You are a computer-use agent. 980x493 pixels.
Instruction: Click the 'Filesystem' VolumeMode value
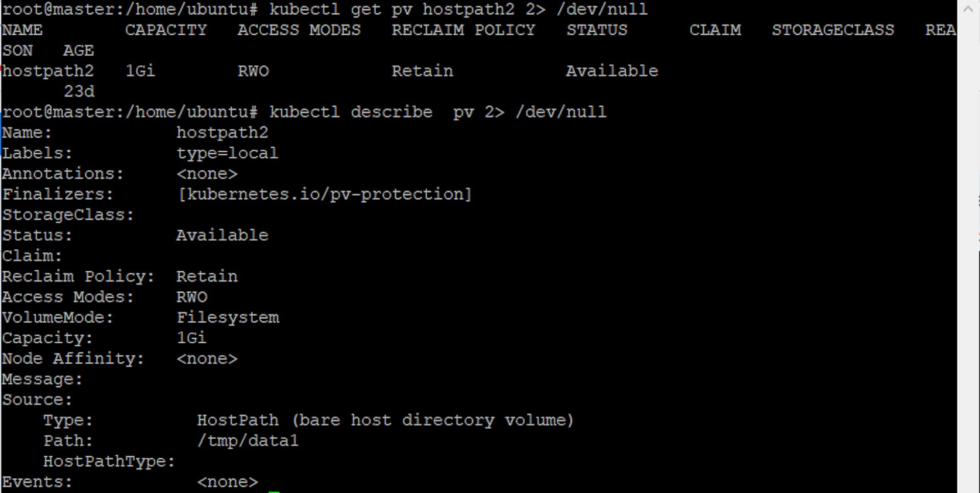pos(228,317)
